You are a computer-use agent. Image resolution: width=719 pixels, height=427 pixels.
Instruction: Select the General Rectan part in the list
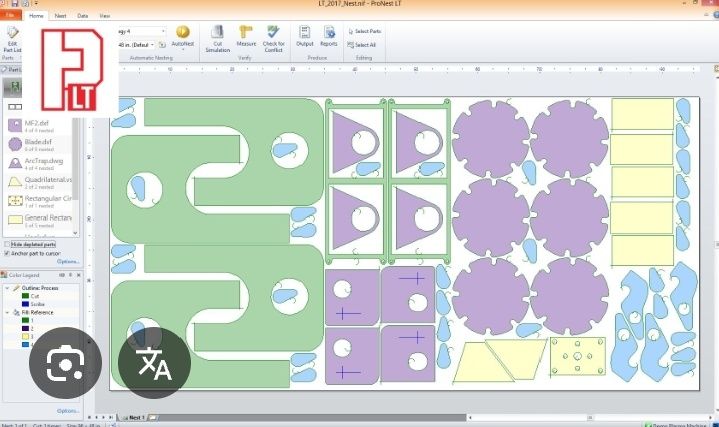click(39, 220)
